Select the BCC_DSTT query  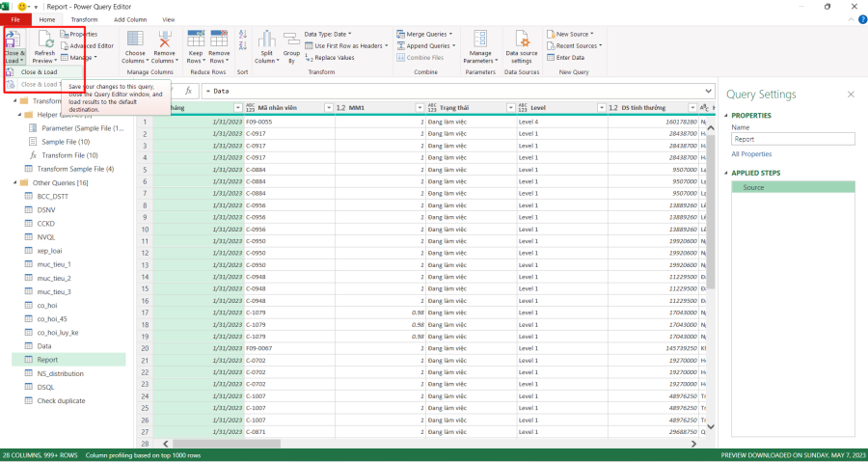pos(53,197)
